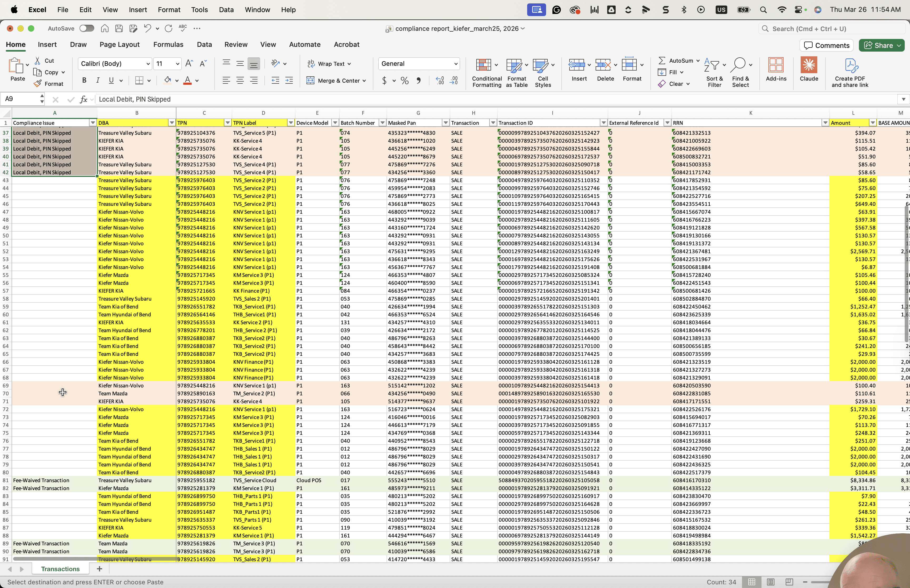Open the font name Calibri combo box
Viewport: 910px width, 588px height.
115,63
